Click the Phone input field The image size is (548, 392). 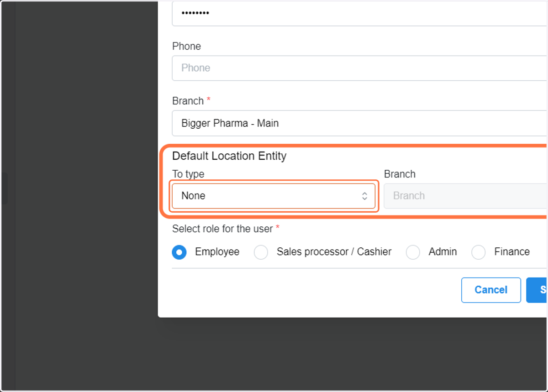point(359,68)
